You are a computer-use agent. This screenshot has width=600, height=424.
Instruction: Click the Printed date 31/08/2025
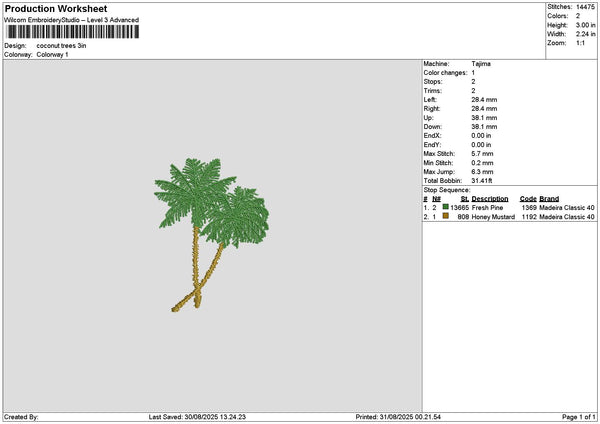point(397,417)
